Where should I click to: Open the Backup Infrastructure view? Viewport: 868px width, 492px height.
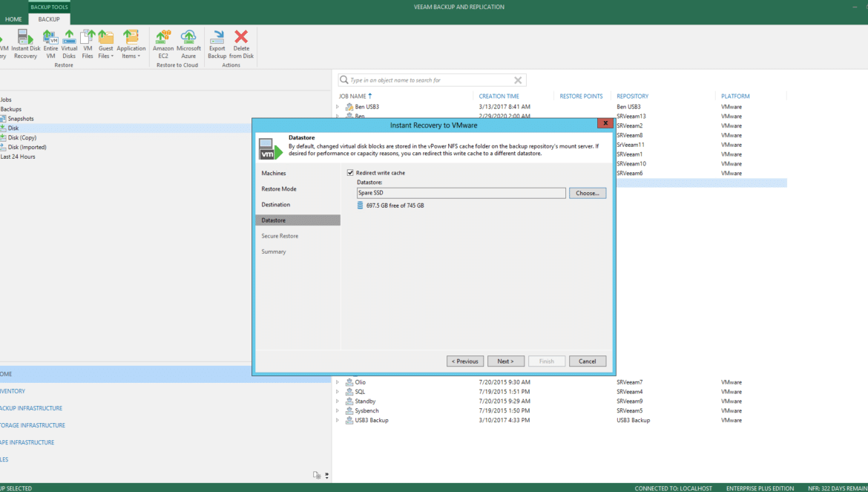pyautogui.click(x=32, y=408)
